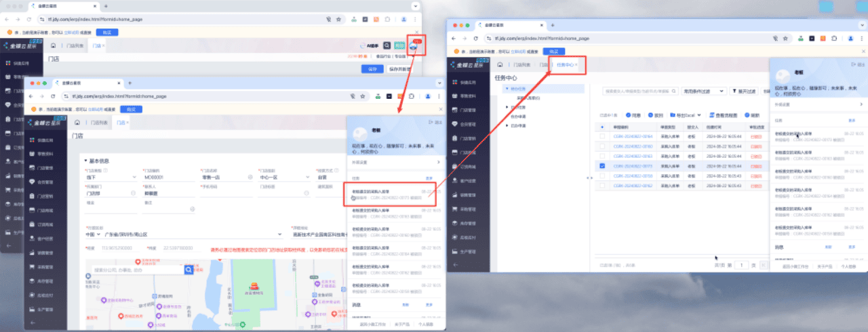Open task link CGRK-20240822-00173 in table
This screenshot has height=332, width=868.
pos(633,165)
